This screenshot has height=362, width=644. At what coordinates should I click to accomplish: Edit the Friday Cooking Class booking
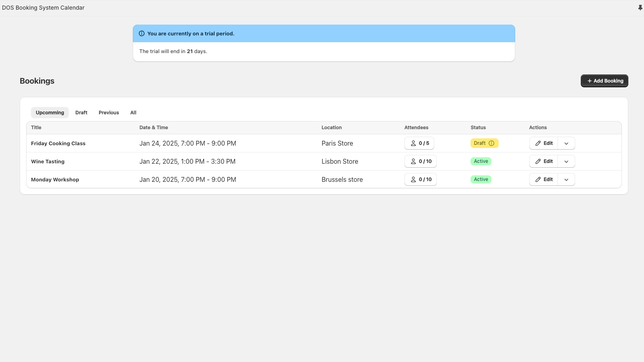point(544,143)
